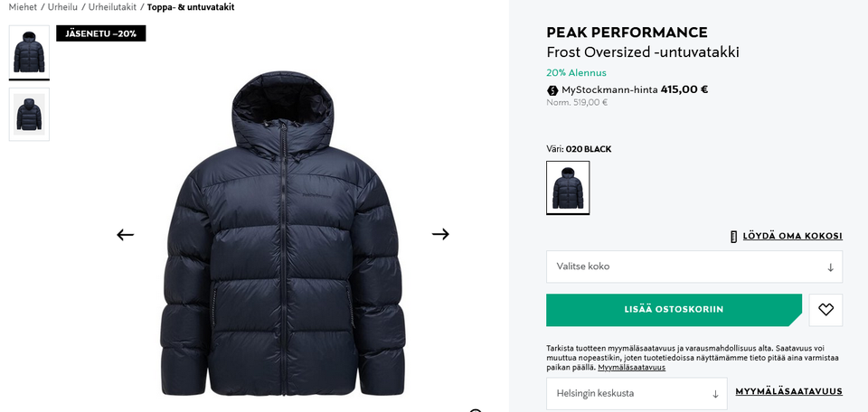
Task: Select the 020 Black color swatch
Action: point(568,188)
